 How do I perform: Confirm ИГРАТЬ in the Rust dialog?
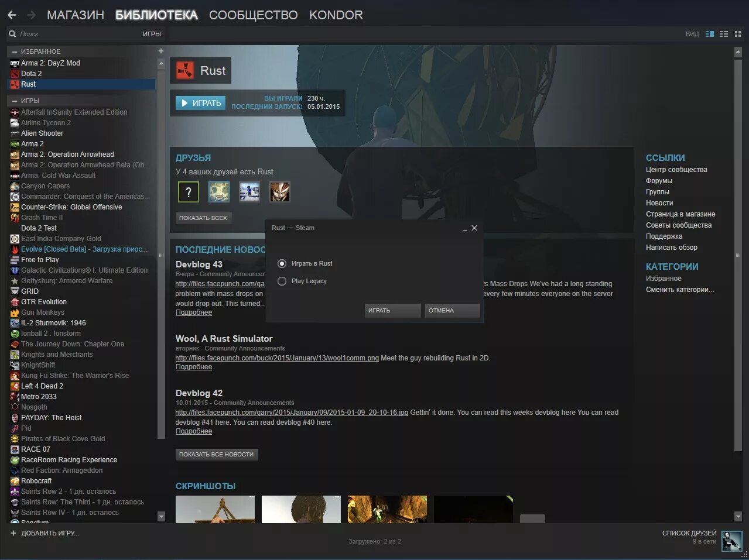(x=392, y=310)
